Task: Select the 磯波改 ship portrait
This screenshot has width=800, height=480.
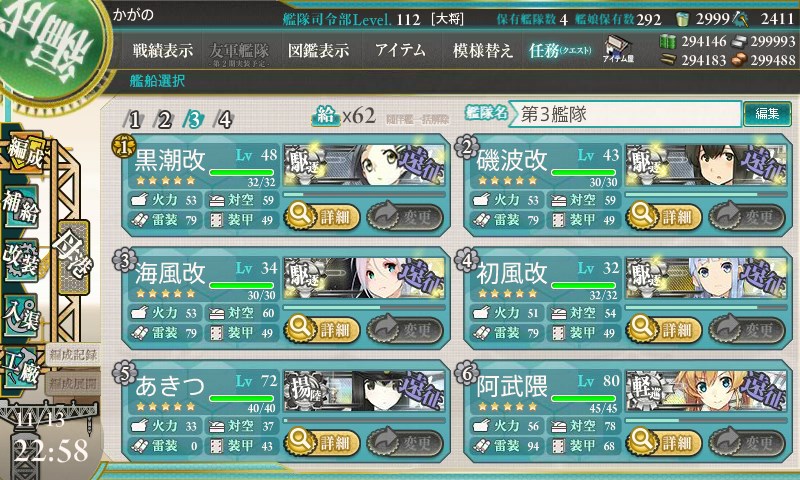Action: (706, 165)
